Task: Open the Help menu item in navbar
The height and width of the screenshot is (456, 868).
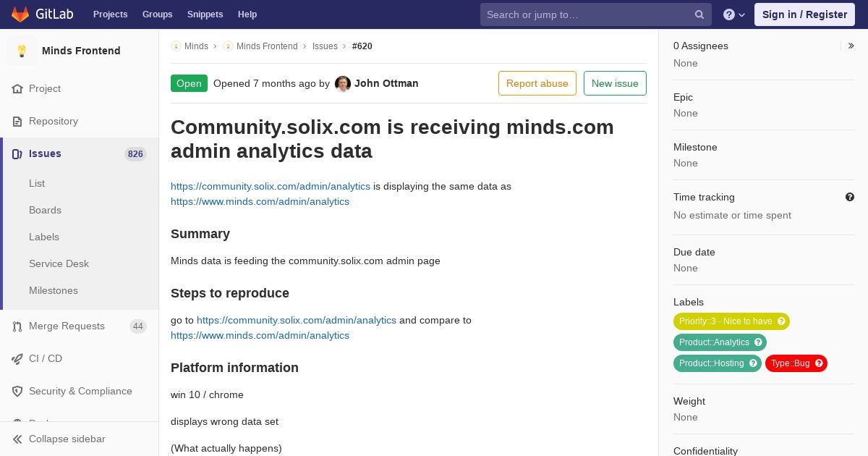Action: (247, 14)
